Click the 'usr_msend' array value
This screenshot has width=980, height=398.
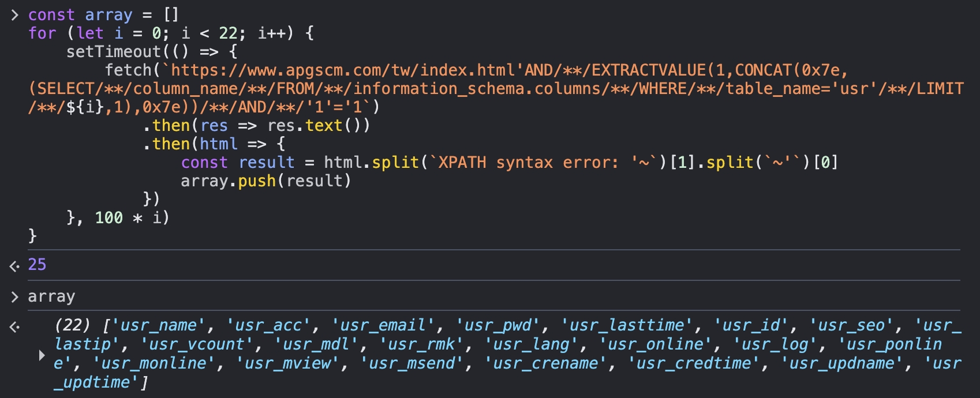point(412,363)
